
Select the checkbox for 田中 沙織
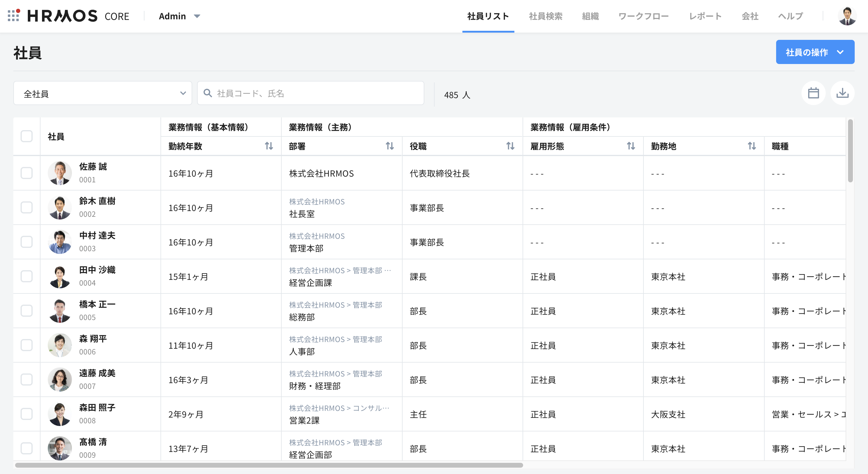[27, 276]
